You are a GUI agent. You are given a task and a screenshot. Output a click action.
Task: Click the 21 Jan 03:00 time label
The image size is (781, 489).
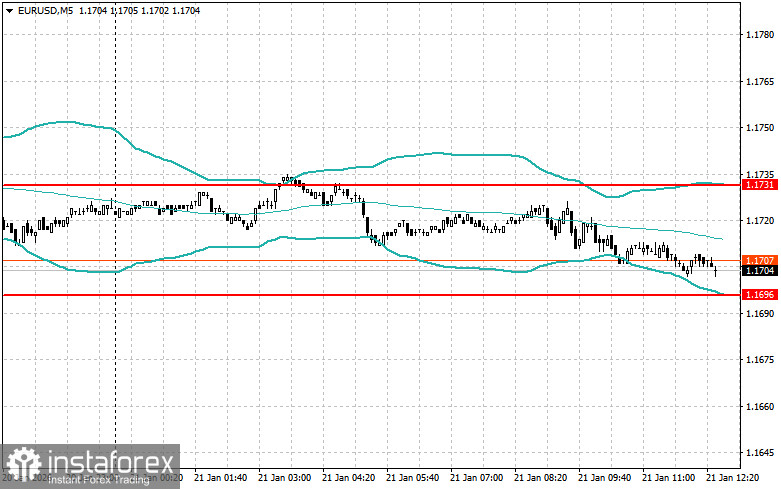pyautogui.click(x=284, y=478)
